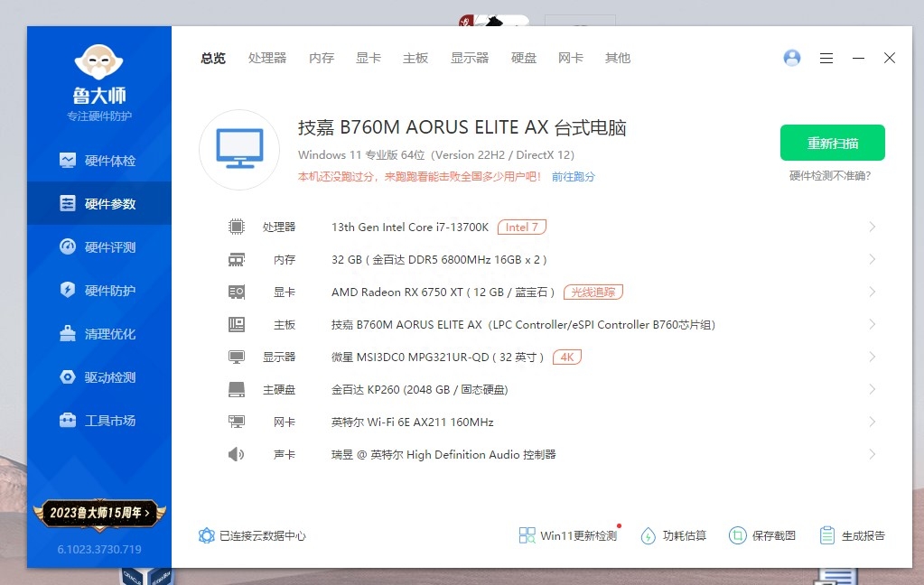Click the sound card speaker icon
Viewport: 924px width, 585px height.
237,454
